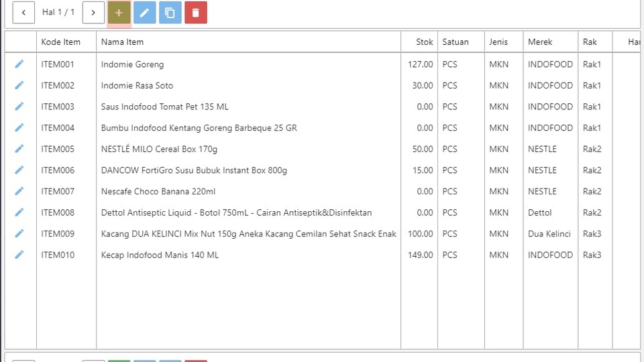Edit ITEM005 using its pencil icon
The image size is (644, 362).
point(19,149)
